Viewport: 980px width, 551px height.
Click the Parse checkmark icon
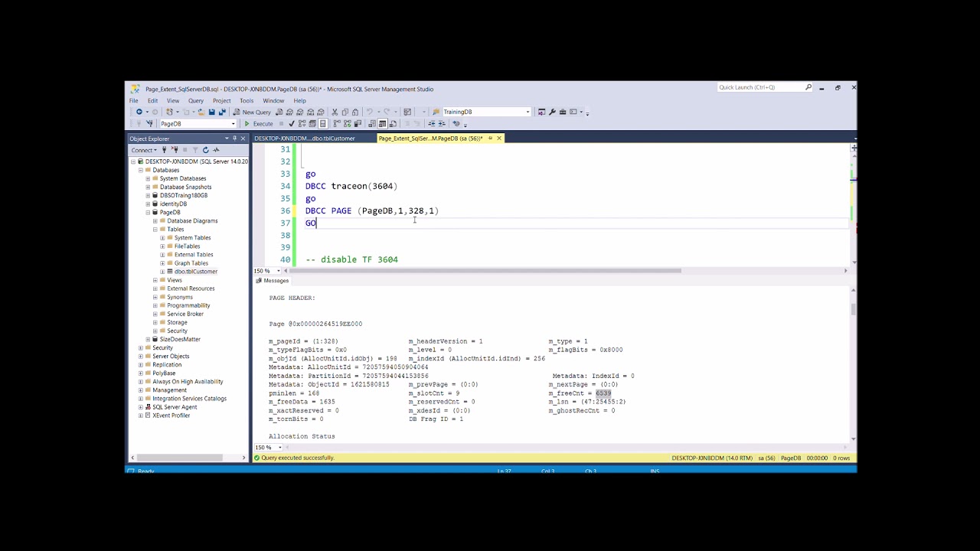click(x=292, y=123)
